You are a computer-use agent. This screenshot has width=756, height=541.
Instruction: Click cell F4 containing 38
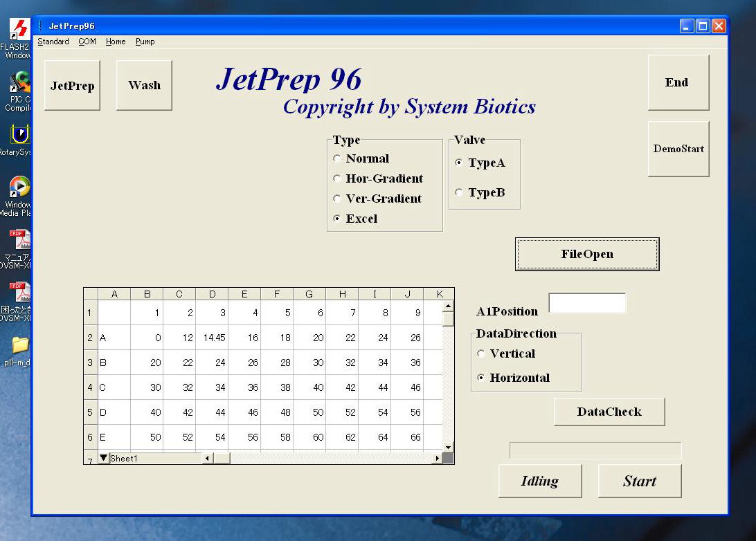tap(277, 387)
